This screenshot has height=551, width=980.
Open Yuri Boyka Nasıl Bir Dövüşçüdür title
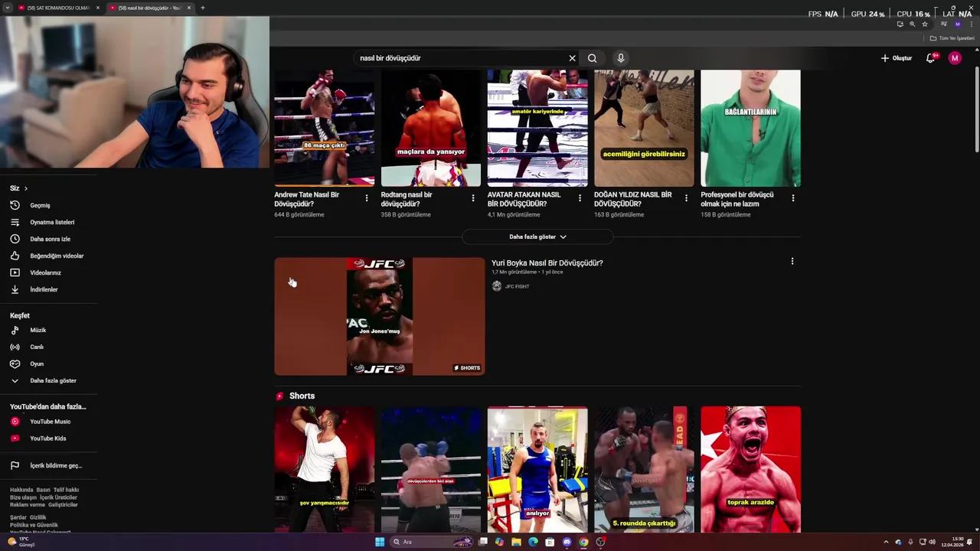[547, 262]
